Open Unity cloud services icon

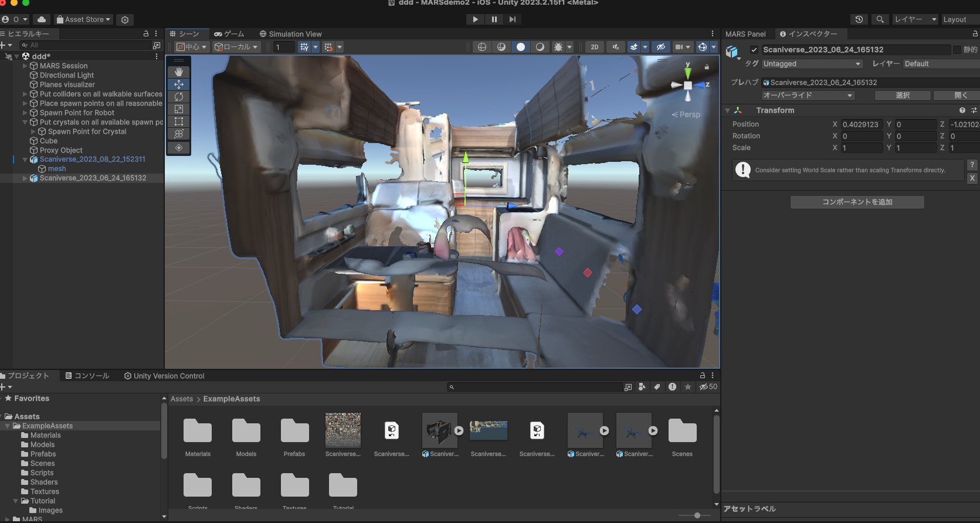click(x=42, y=19)
